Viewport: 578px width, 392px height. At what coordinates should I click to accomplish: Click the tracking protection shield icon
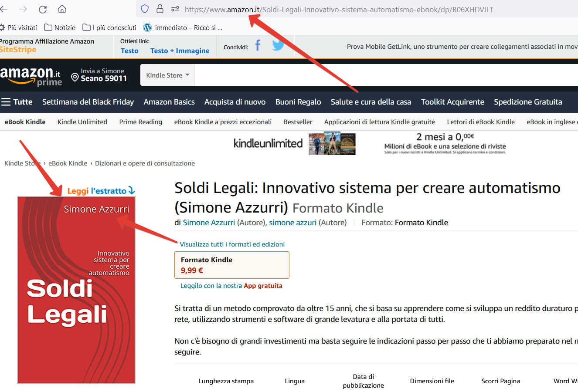(145, 9)
